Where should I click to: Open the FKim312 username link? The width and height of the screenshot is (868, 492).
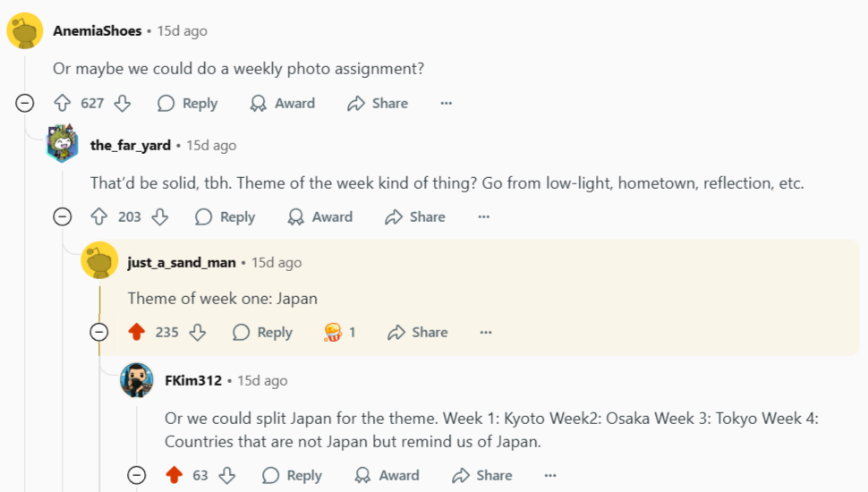point(193,380)
